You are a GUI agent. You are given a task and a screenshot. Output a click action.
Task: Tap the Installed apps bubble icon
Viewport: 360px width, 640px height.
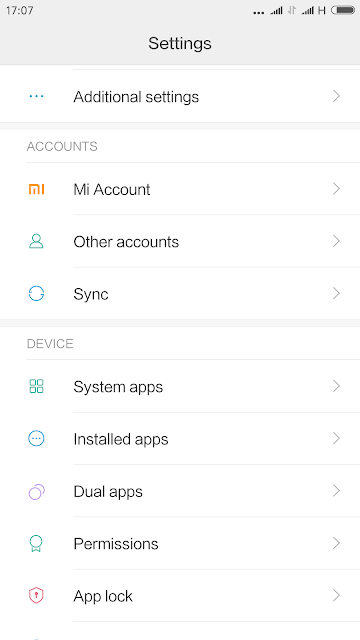click(x=36, y=438)
